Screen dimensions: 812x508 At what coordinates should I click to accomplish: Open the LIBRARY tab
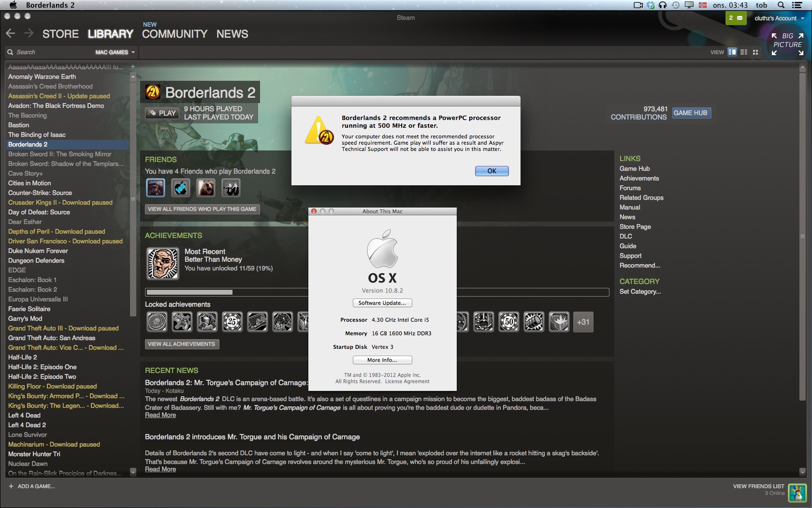pyautogui.click(x=110, y=34)
